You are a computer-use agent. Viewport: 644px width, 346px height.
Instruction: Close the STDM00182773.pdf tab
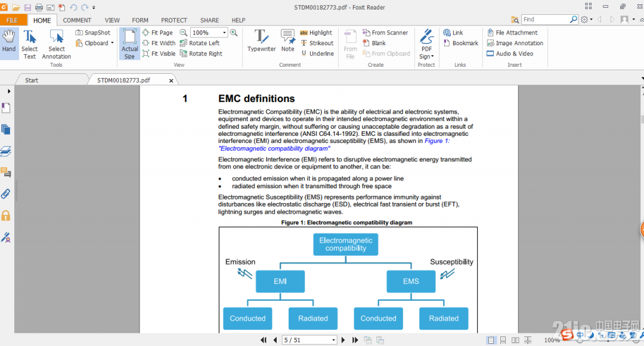point(171,81)
